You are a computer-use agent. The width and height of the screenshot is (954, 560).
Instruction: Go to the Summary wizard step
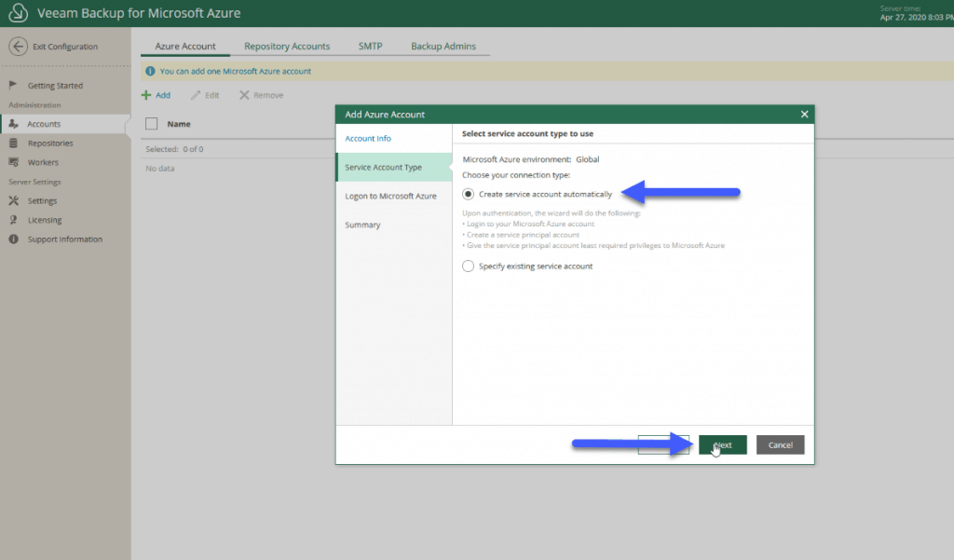(x=394, y=225)
